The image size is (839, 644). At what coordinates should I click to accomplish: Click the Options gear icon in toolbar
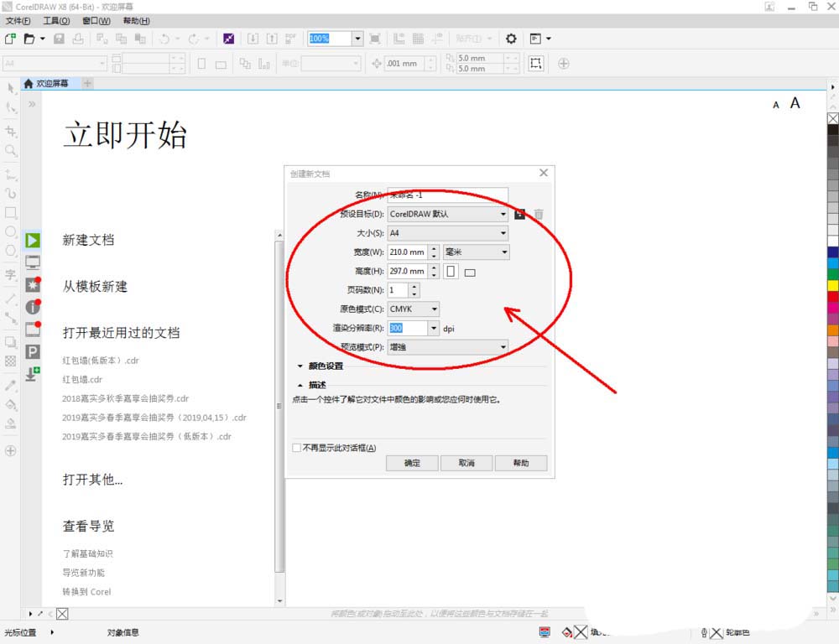click(511, 39)
